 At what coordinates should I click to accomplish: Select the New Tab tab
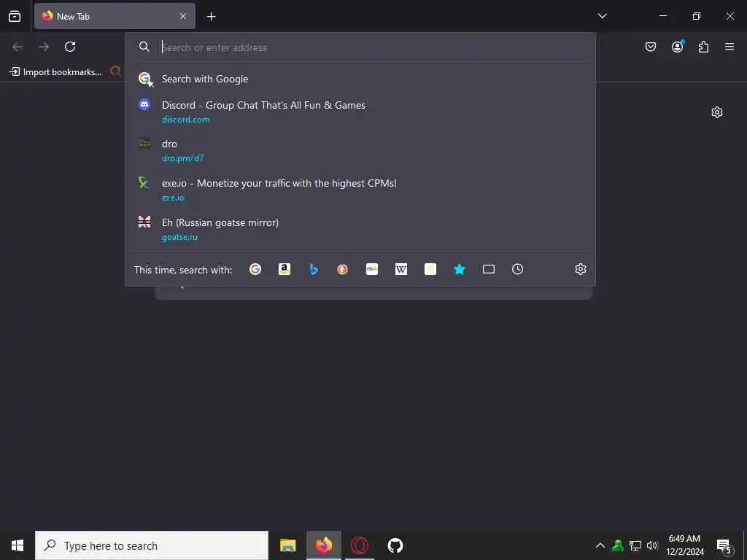tap(115, 16)
